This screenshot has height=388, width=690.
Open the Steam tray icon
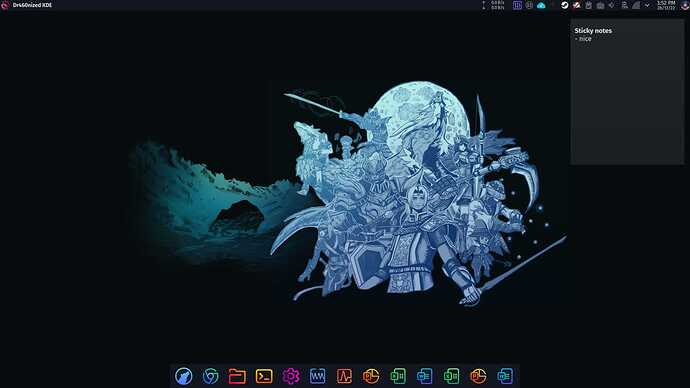click(x=565, y=5)
